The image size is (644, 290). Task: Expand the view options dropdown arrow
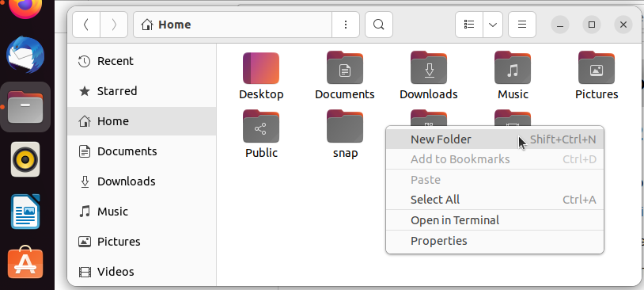tap(493, 25)
